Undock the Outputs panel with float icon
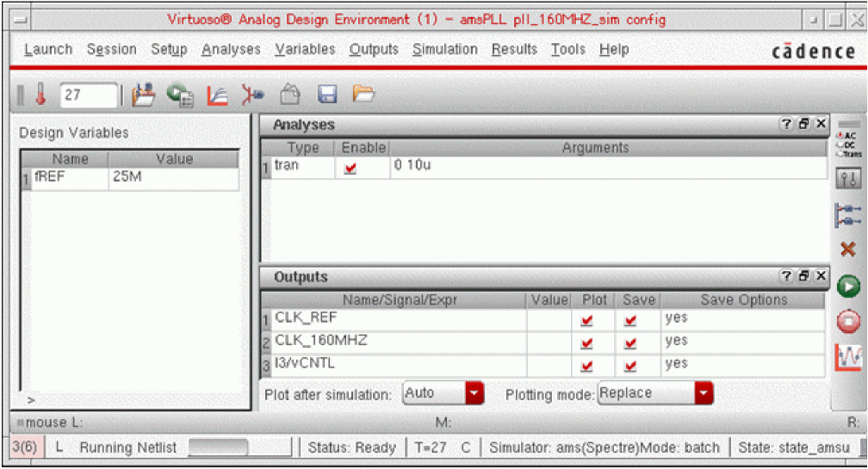 803,275
